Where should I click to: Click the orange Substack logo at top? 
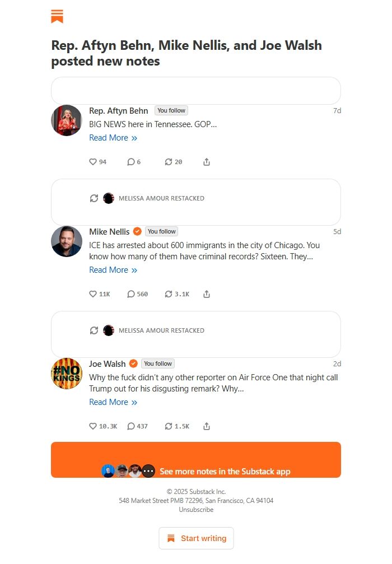pos(58,16)
